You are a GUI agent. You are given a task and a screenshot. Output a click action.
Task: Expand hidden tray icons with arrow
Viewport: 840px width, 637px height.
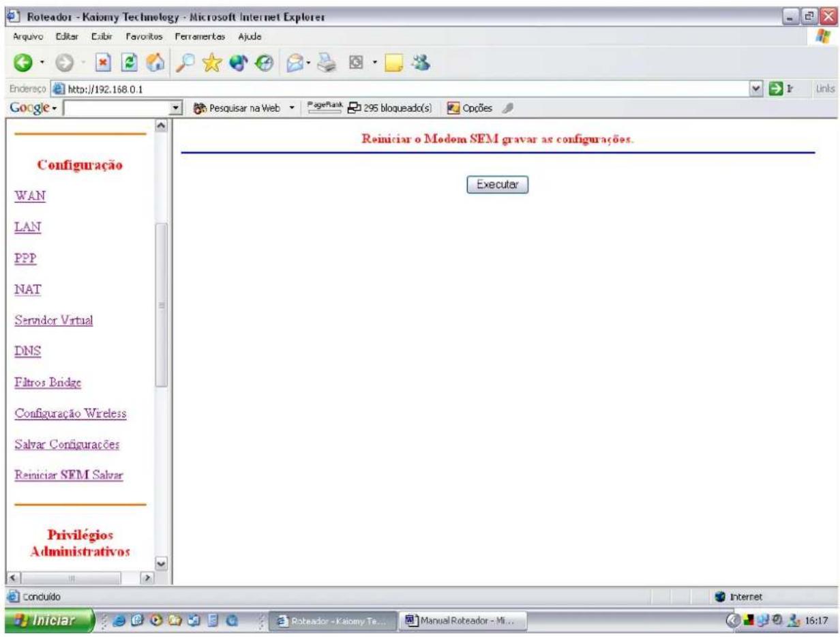[x=733, y=621]
